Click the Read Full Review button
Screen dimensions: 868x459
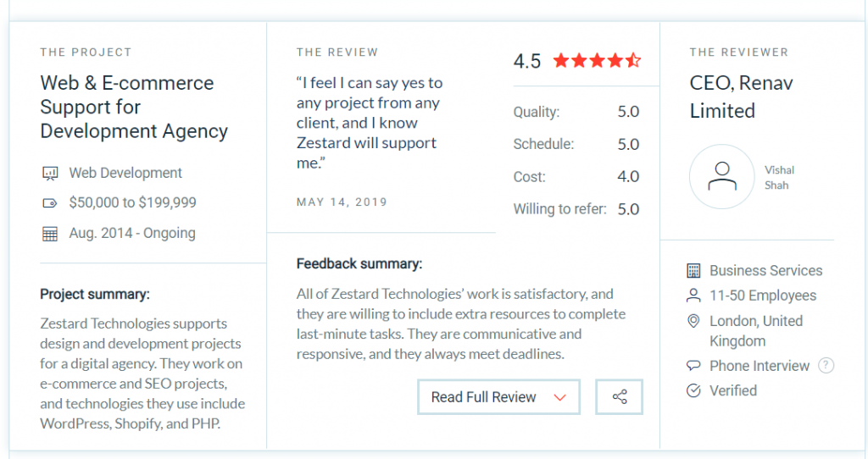pos(498,396)
